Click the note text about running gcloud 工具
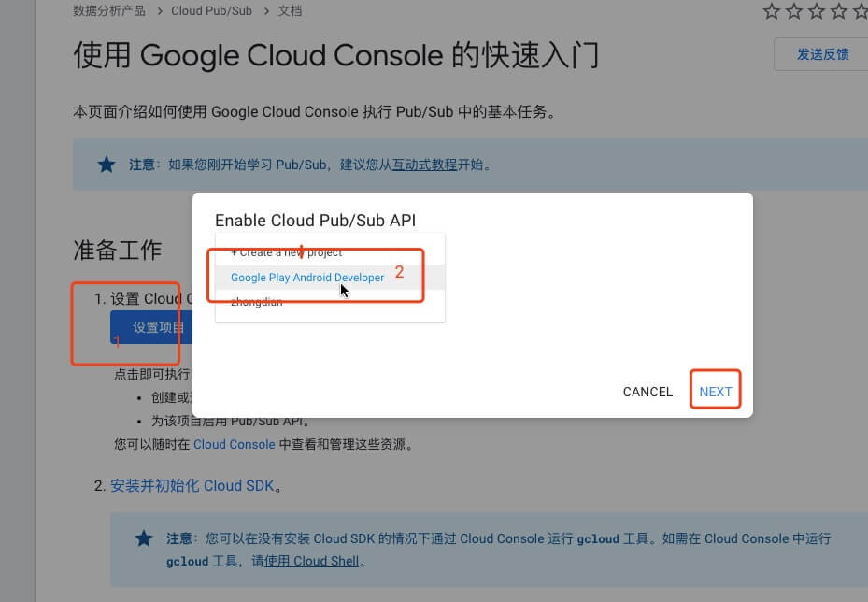868x602 pixels. (x=498, y=550)
